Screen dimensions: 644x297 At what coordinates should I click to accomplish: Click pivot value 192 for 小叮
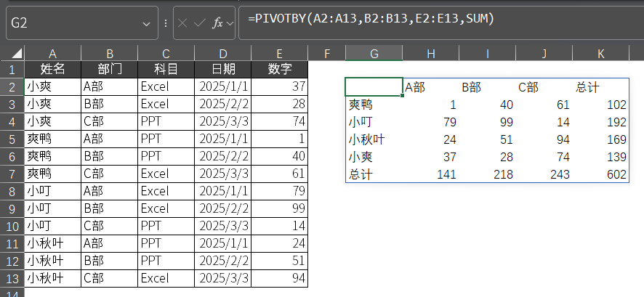coord(601,122)
